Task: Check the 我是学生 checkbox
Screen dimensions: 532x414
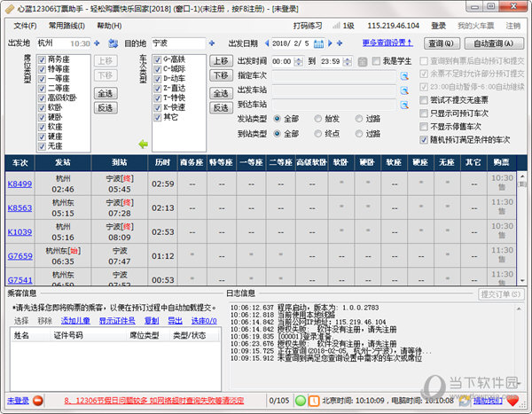Action: coord(376,61)
